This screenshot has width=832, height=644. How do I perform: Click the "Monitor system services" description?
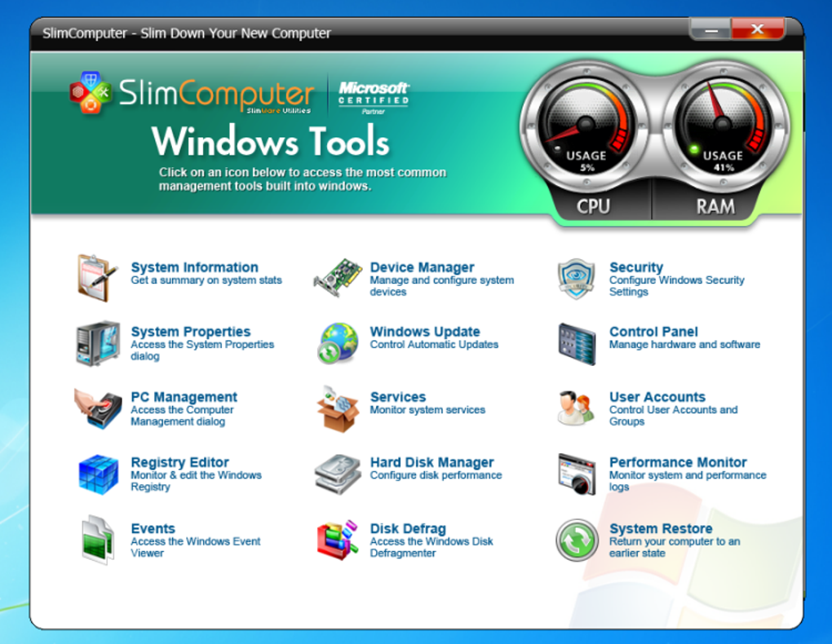pos(427,409)
